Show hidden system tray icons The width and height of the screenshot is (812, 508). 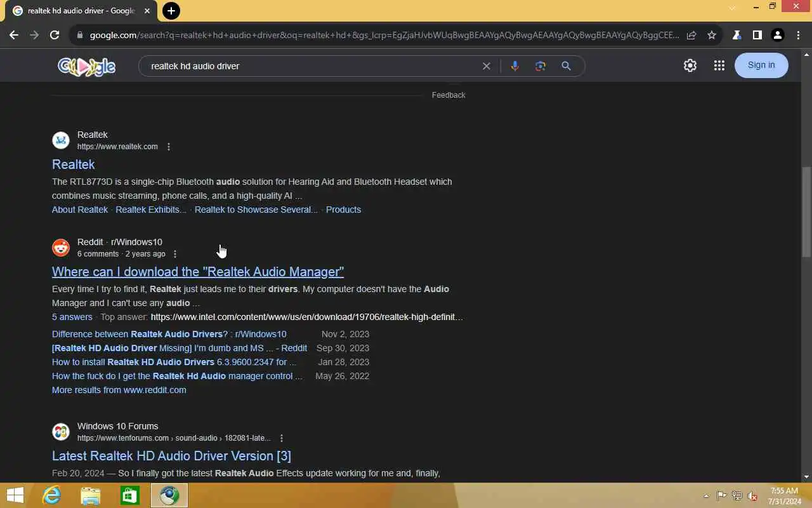[706, 496]
